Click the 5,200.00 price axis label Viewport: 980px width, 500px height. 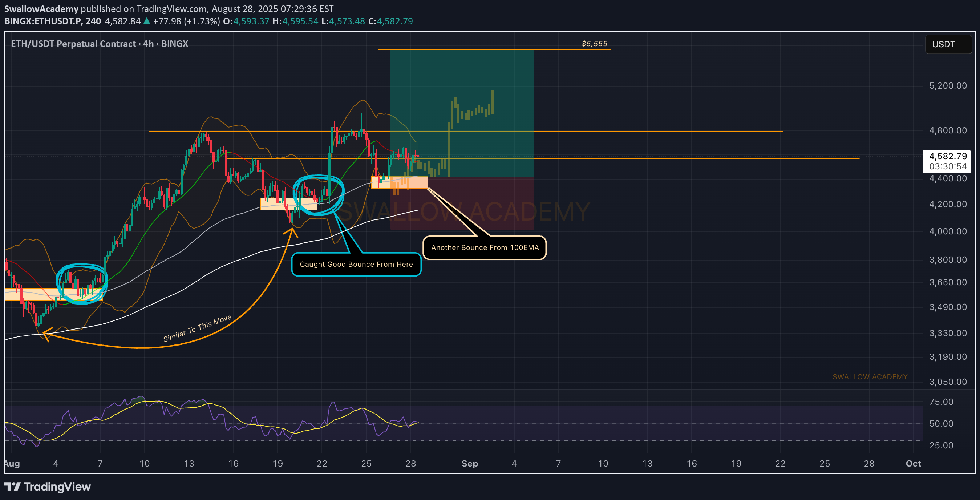point(948,86)
